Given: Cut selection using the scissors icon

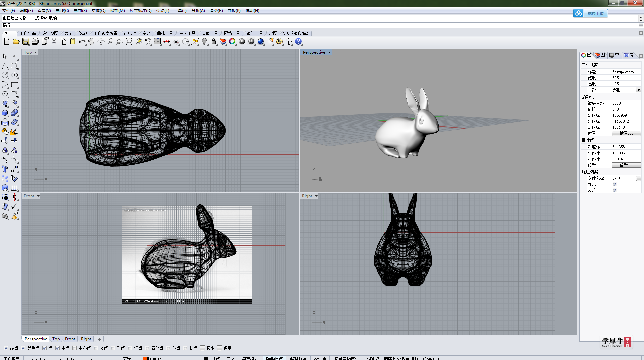Looking at the screenshot, I should click(54, 42).
